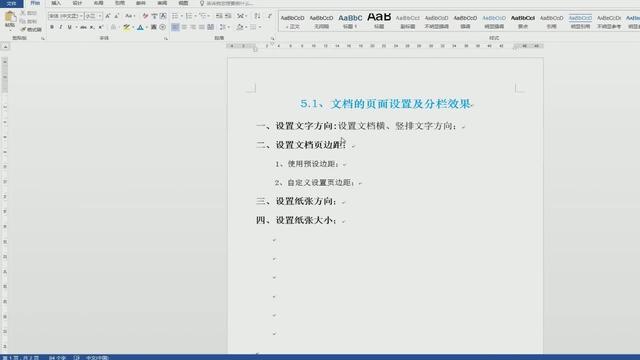The width and height of the screenshot is (640, 360).
Task: Toggle Bold formatting
Action: click(x=52, y=27)
